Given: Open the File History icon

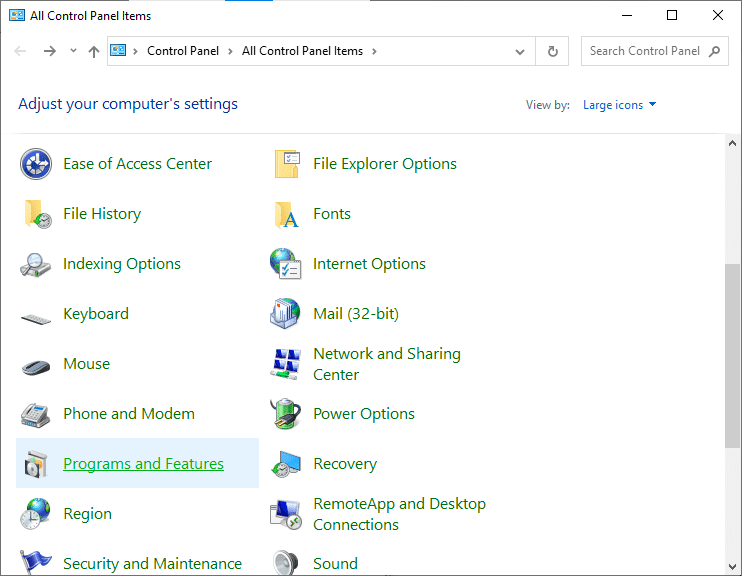Looking at the screenshot, I should click(36, 214).
